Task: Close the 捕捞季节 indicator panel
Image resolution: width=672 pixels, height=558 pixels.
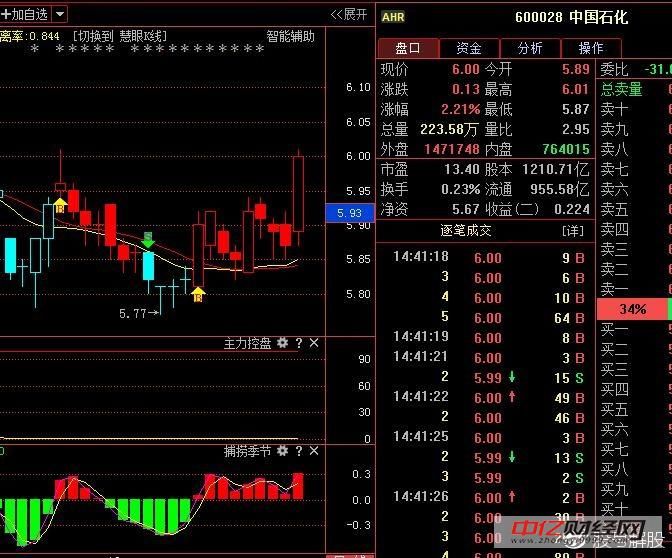Action: (x=314, y=451)
